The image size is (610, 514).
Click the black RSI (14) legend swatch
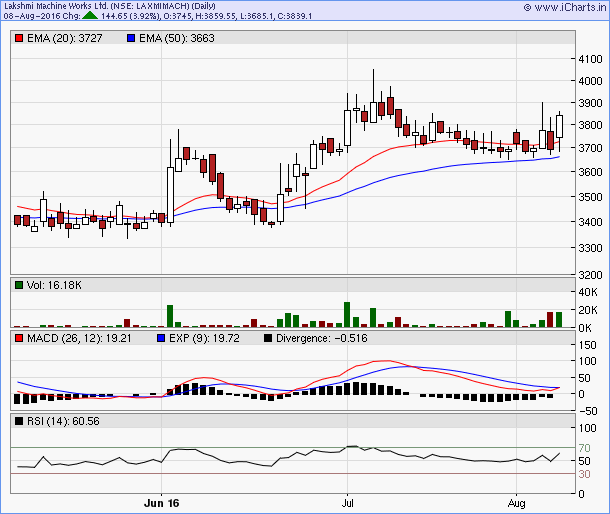(19, 421)
